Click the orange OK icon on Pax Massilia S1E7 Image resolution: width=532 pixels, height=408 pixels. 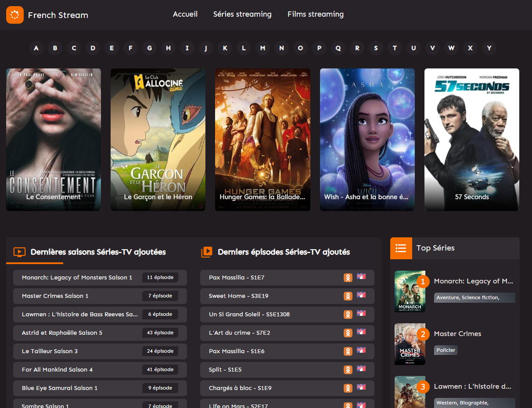(348, 278)
